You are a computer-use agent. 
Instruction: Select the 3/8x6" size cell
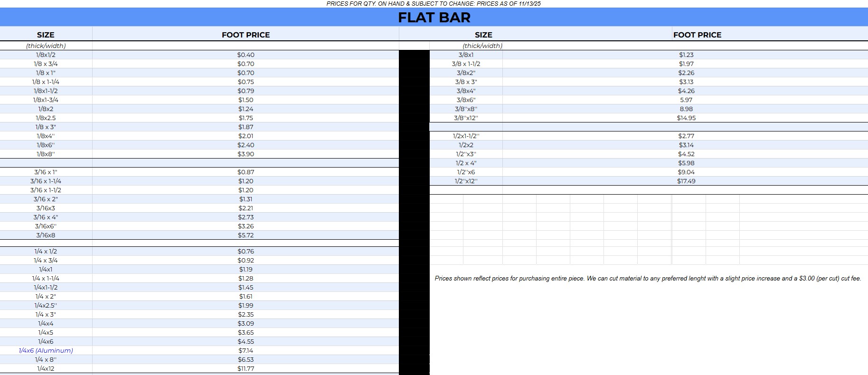pos(466,100)
